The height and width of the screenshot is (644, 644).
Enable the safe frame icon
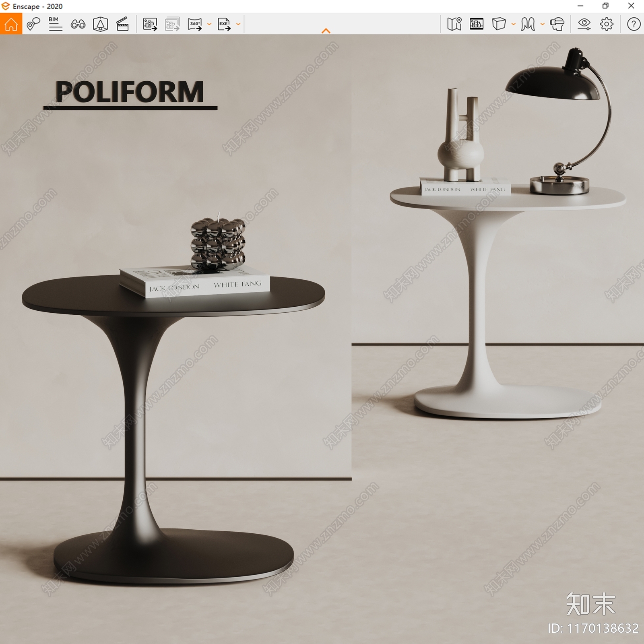point(100,24)
